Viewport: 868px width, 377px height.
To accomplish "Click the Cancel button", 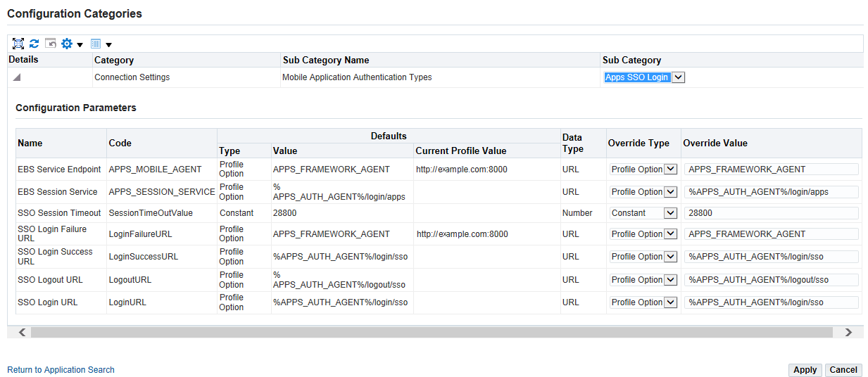I will coord(843,370).
